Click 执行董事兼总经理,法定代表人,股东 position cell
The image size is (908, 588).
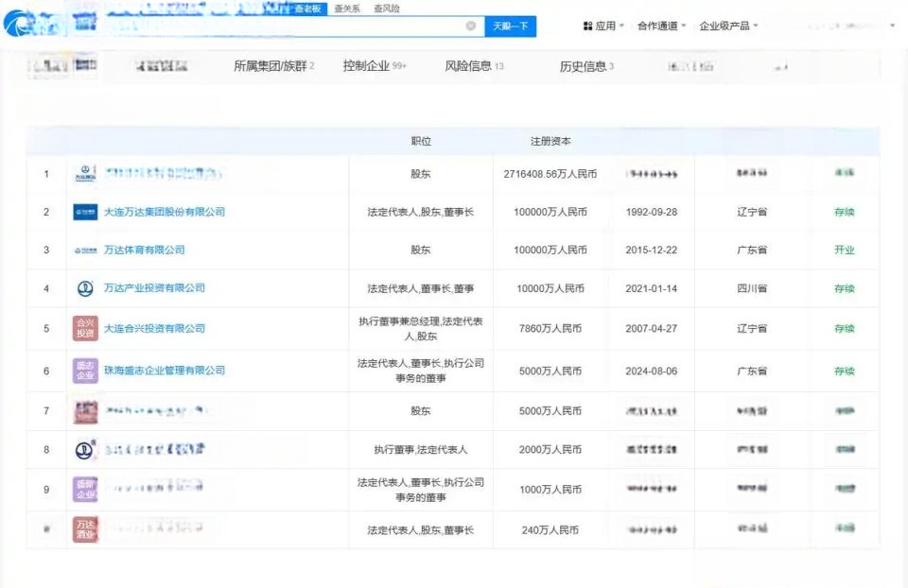(421, 328)
